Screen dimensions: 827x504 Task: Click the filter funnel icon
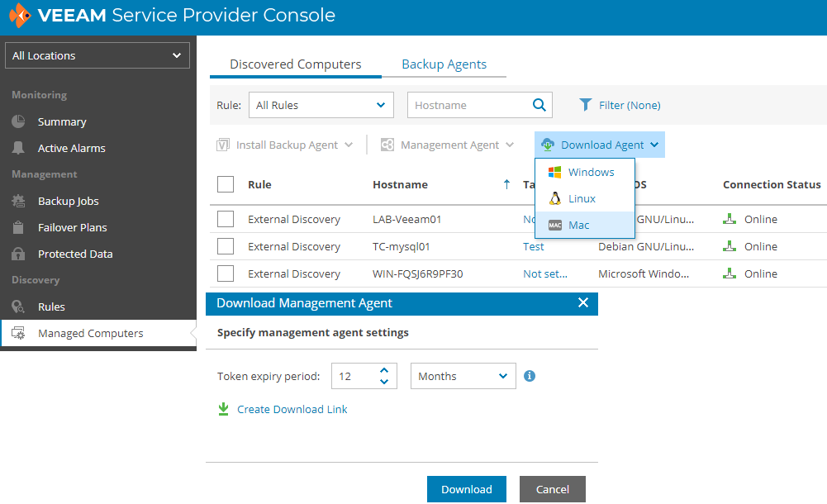586,105
